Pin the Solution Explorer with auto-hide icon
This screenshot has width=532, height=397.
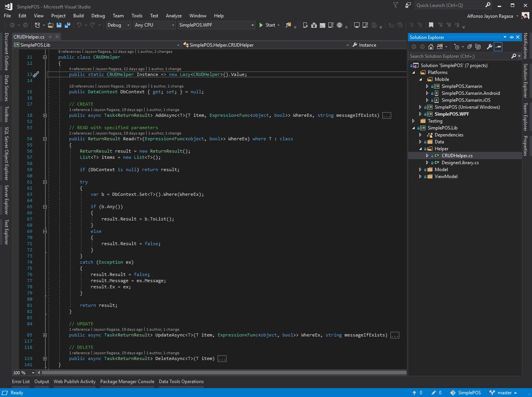click(511, 37)
